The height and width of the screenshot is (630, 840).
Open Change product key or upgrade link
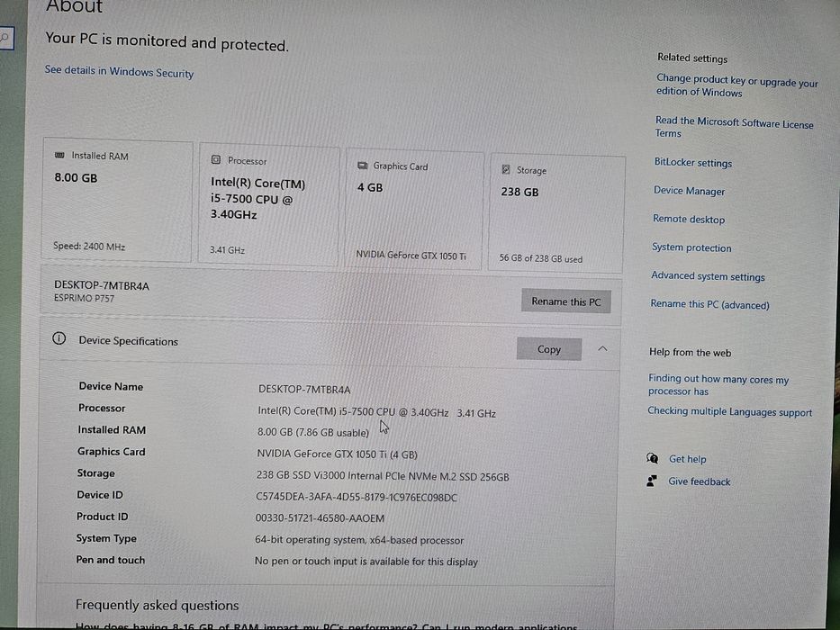[x=736, y=86]
